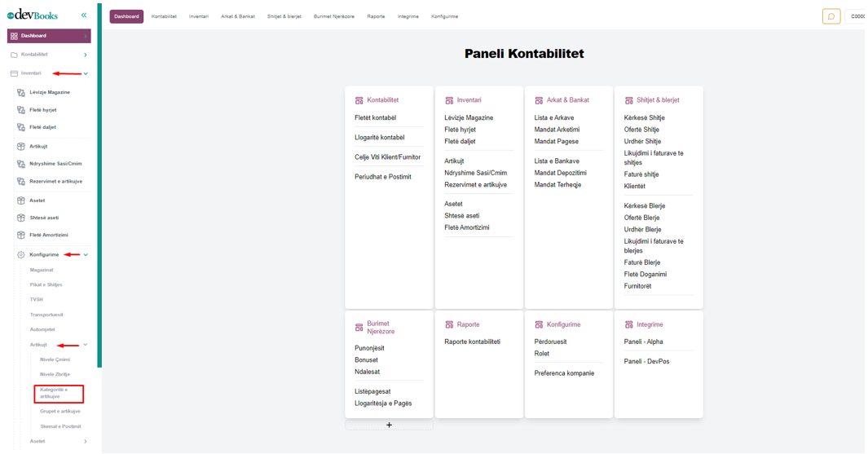Click the Lëvizje Magazine sidebar icon

pos(21,92)
